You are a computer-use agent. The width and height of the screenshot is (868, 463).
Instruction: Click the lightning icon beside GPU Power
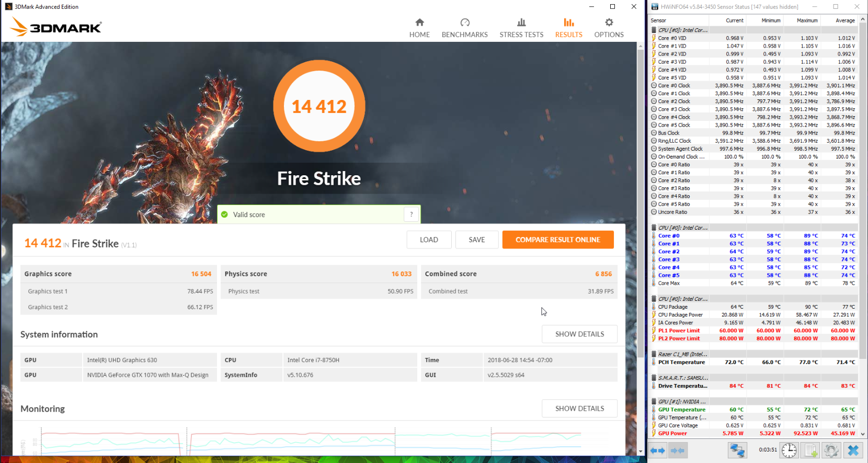[x=654, y=433]
